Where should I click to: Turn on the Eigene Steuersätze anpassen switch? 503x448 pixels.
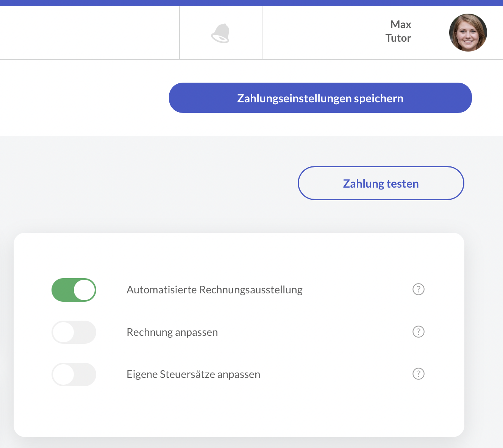coord(74,374)
